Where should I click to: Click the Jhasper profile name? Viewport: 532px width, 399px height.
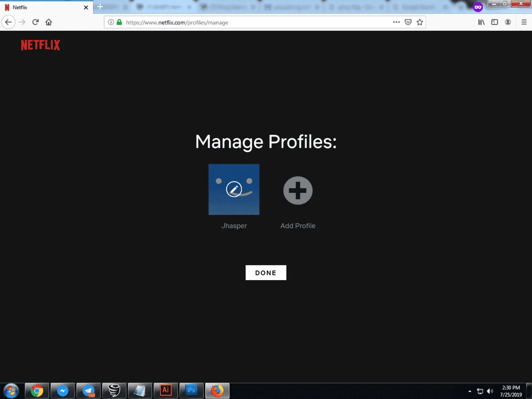tap(234, 226)
